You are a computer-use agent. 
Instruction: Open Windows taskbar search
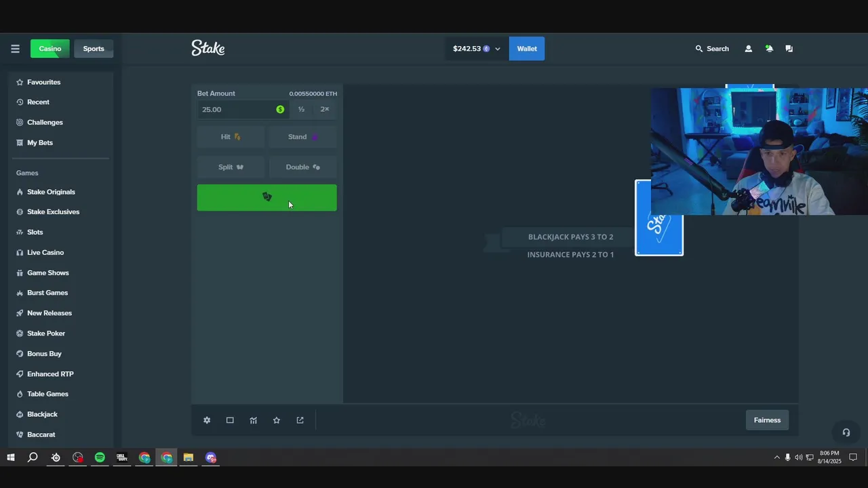[x=33, y=457]
